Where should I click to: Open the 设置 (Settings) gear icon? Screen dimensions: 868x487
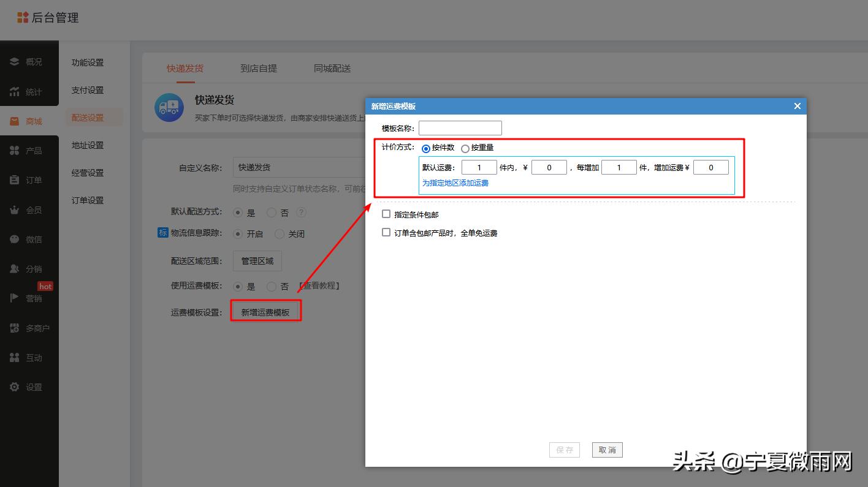(x=14, y=387)
